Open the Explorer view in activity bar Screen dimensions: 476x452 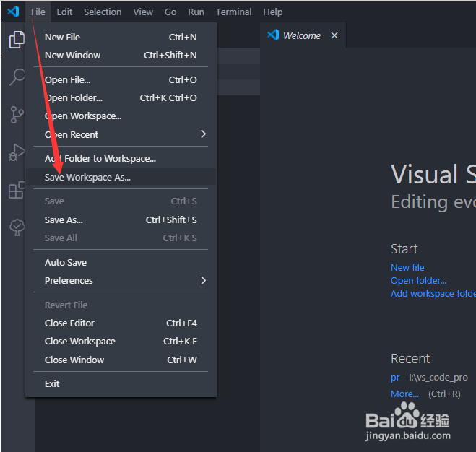pos(17,40)
